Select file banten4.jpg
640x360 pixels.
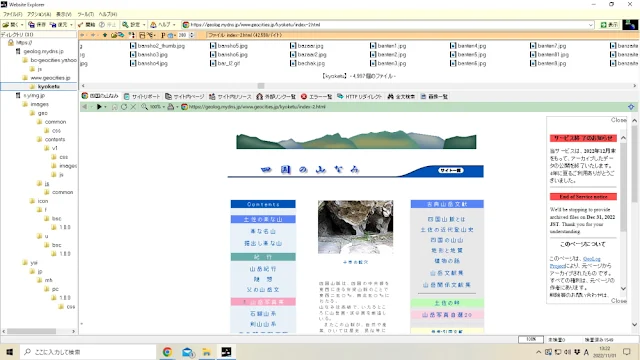pyautogui.click(x=468, y=46)
